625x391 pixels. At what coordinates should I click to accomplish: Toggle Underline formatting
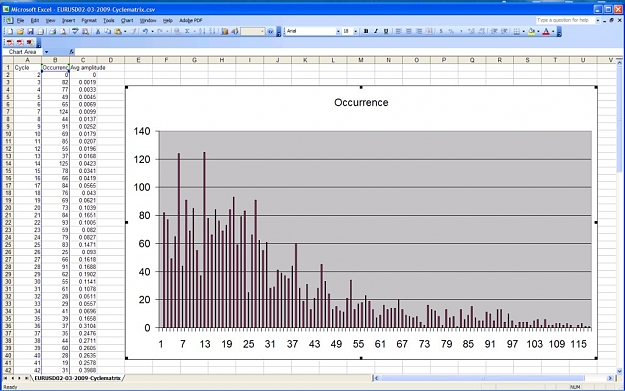tap(386, 31)
